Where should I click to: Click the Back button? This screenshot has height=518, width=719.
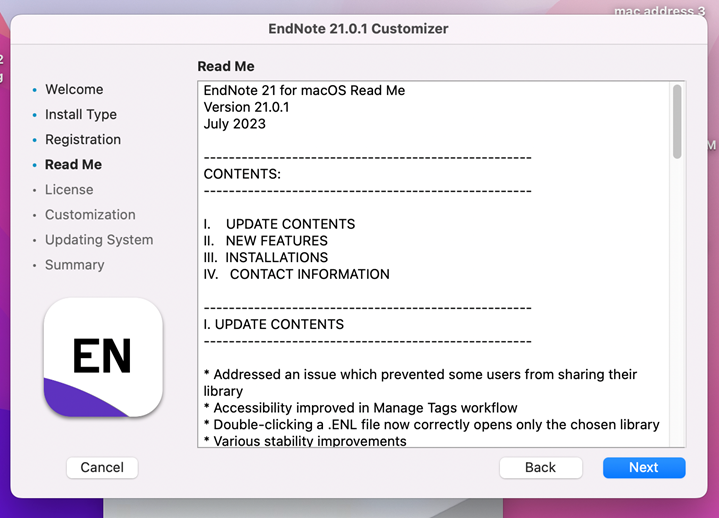tap(541, 468)
